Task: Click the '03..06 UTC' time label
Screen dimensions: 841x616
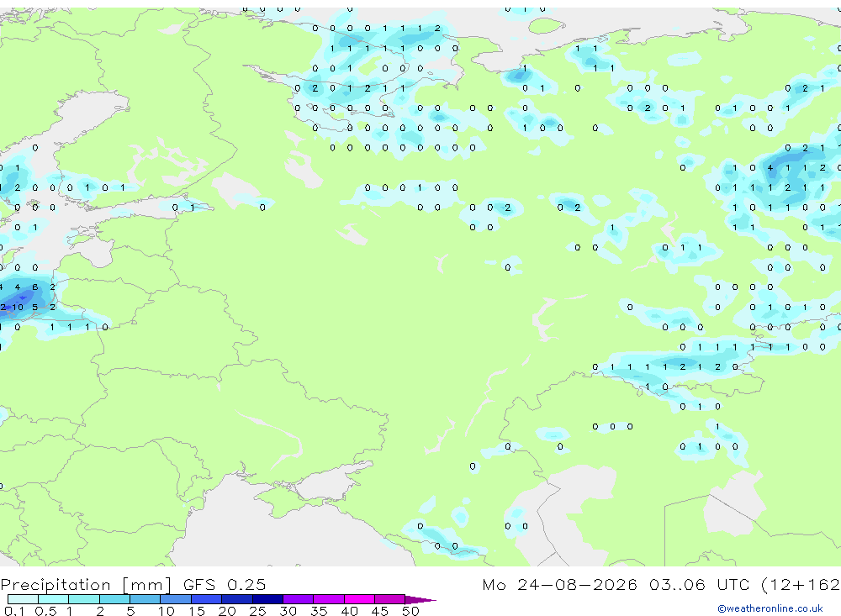Action: coord(698,585)
